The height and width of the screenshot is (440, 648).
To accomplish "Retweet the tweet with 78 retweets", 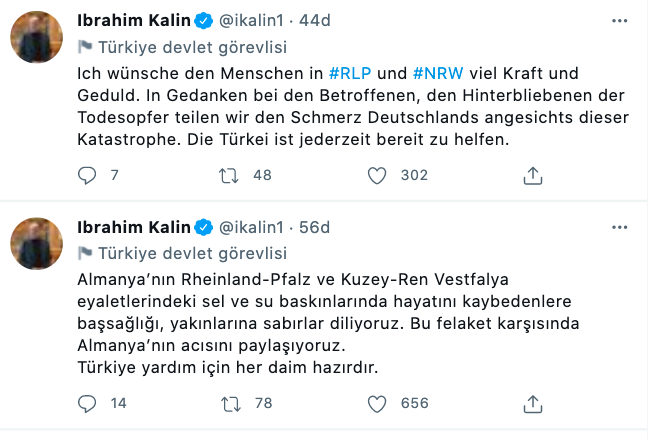I will point(230,404).
